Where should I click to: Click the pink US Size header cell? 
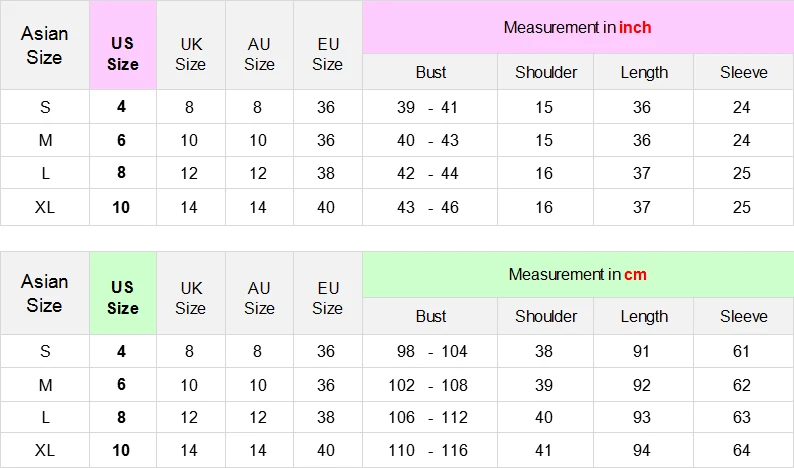point(123,45)
